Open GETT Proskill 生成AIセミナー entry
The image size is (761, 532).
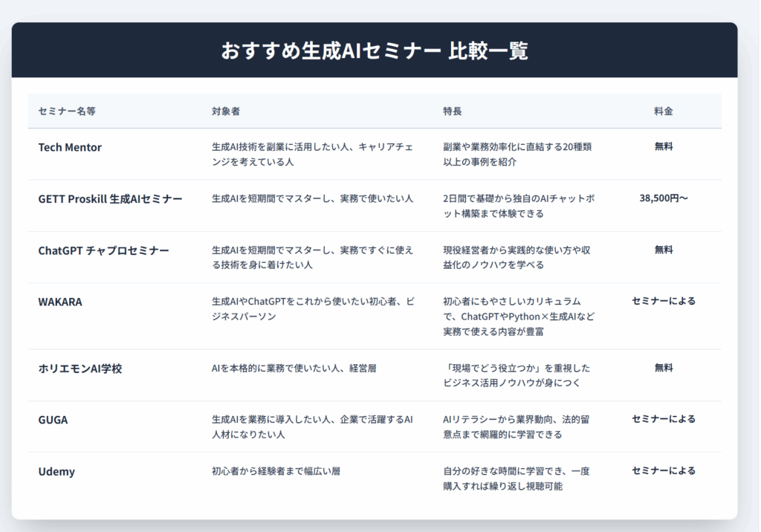tap(110, 198)
